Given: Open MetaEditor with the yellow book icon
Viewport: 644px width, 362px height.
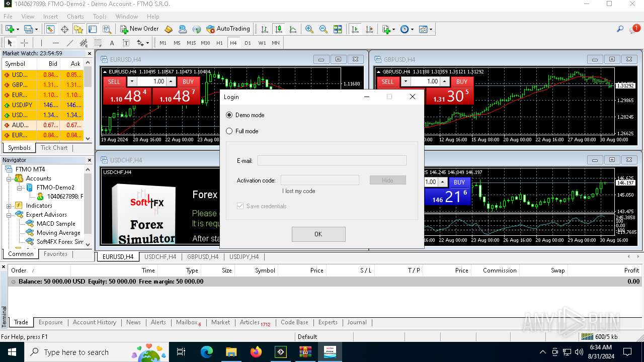Looking at the screenshot, I should coord(169,29).
